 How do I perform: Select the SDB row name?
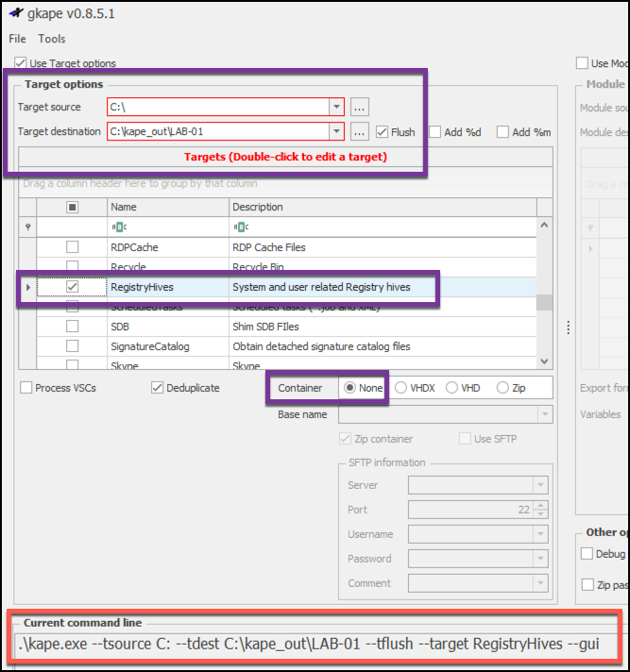click(x=120, y=327)
